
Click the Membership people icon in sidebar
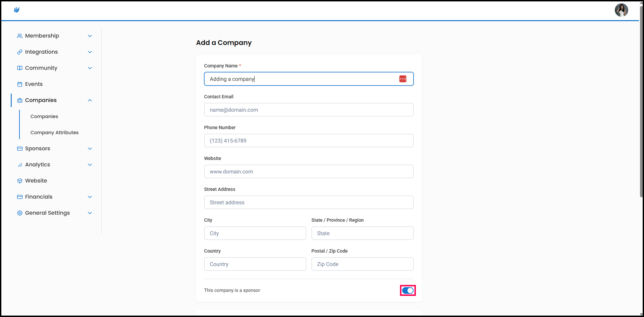pyautogui.click(x=20, y=36)
